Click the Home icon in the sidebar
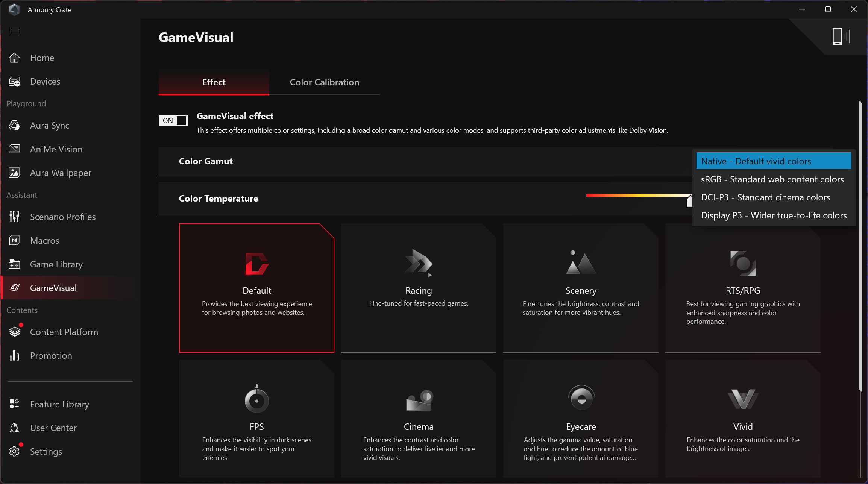 (x=14, y=58)
